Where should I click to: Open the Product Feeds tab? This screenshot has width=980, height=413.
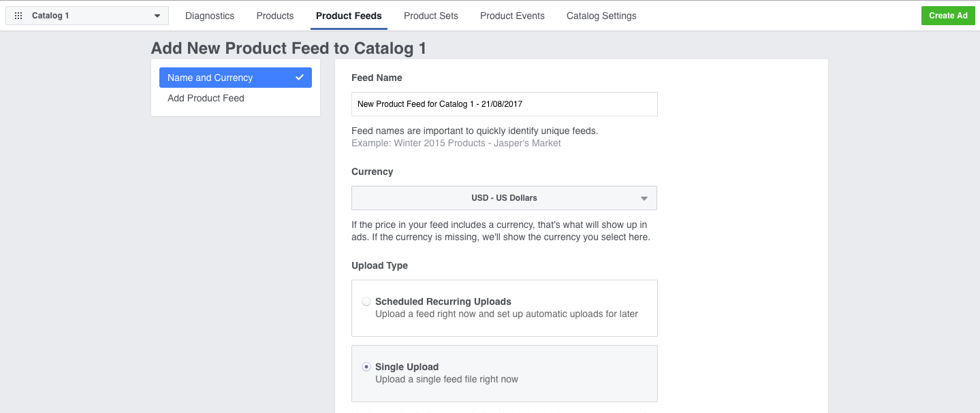349,16
